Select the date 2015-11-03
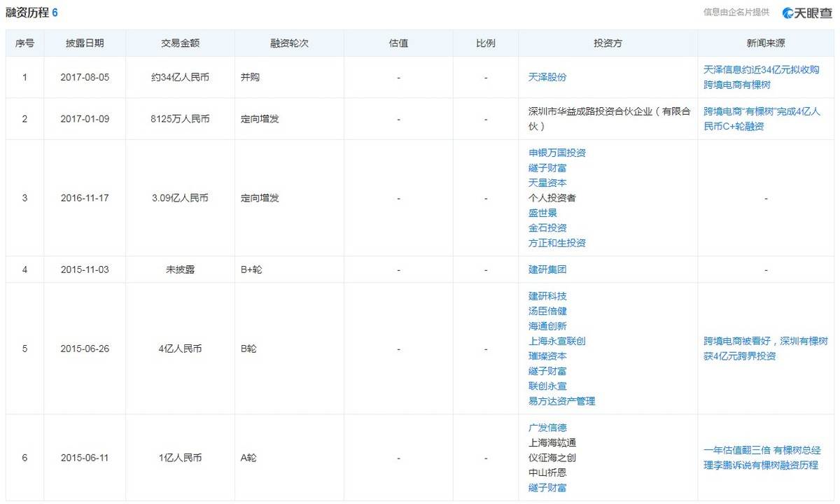The image size is (840, 504). (85, 269)
